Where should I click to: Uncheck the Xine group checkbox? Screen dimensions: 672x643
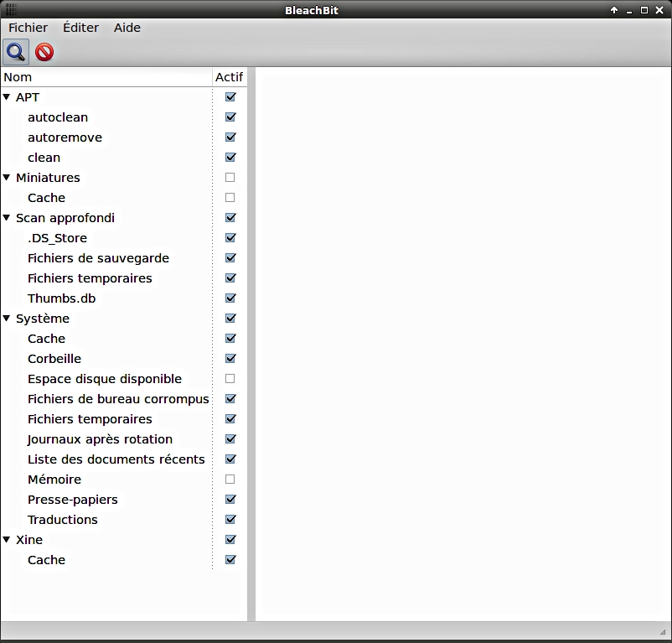tap(230, 539)
